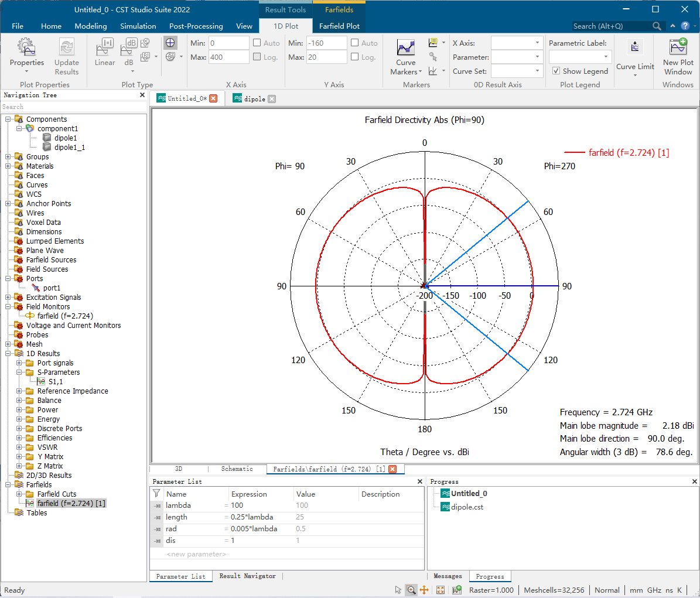
Task: Select the dipole1_1 component
Action: point(70,147)
